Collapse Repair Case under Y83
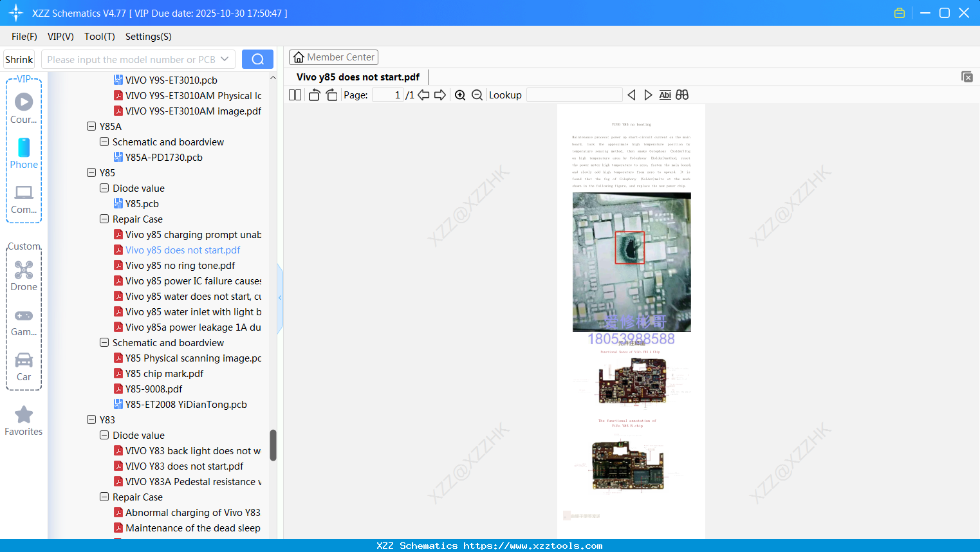Image resolution: width=980 pixels, height=552 pixels. point(104,497)
